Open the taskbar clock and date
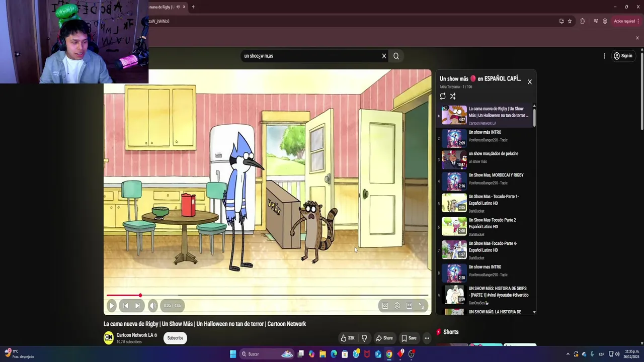The width and height of the screenshot is (644, 362). 632,354
